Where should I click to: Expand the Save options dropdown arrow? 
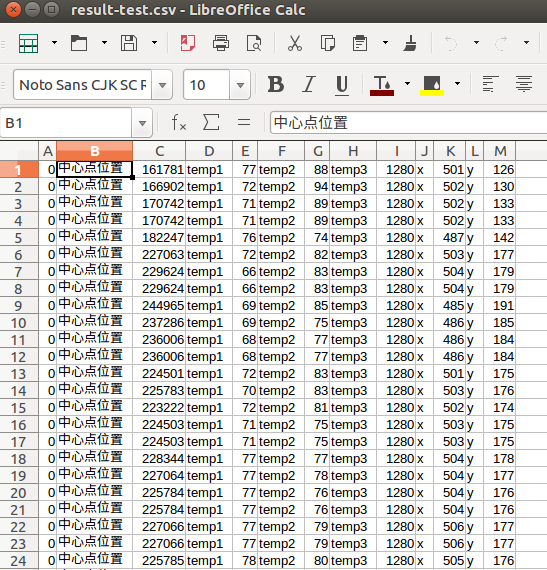[x=154, y=43]
